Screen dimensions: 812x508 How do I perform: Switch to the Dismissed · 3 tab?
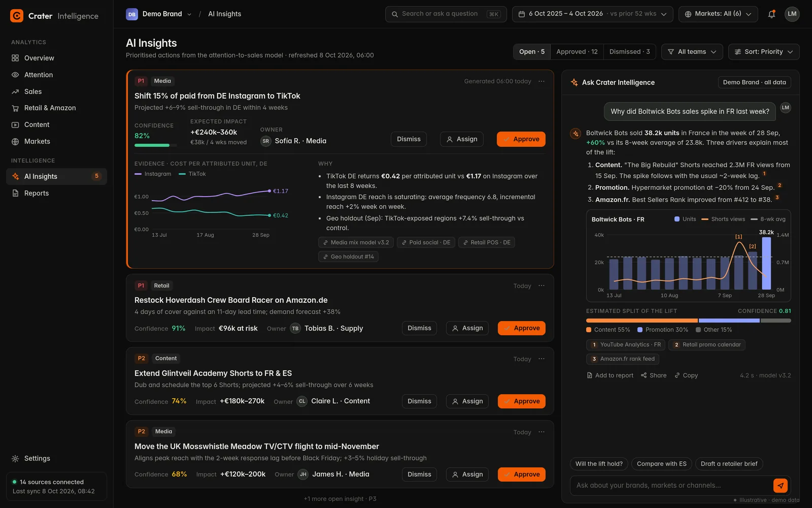pyautogui.click(x=629, y=52)
